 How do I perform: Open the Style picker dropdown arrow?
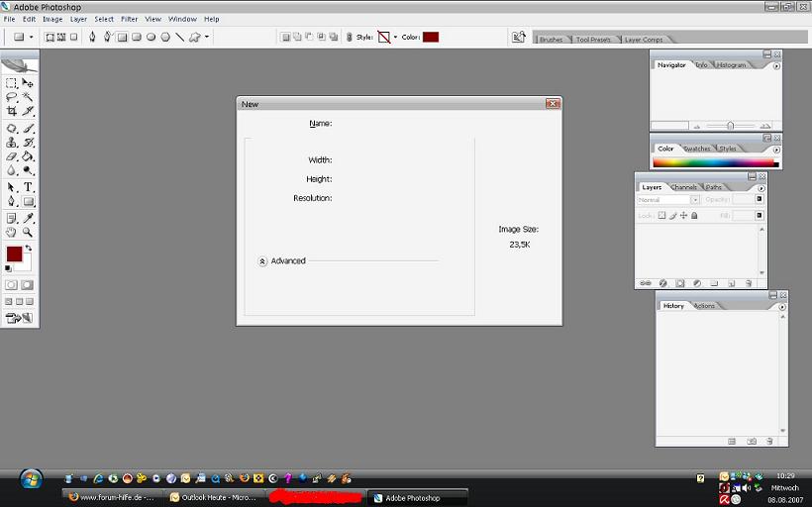point(395,38)
